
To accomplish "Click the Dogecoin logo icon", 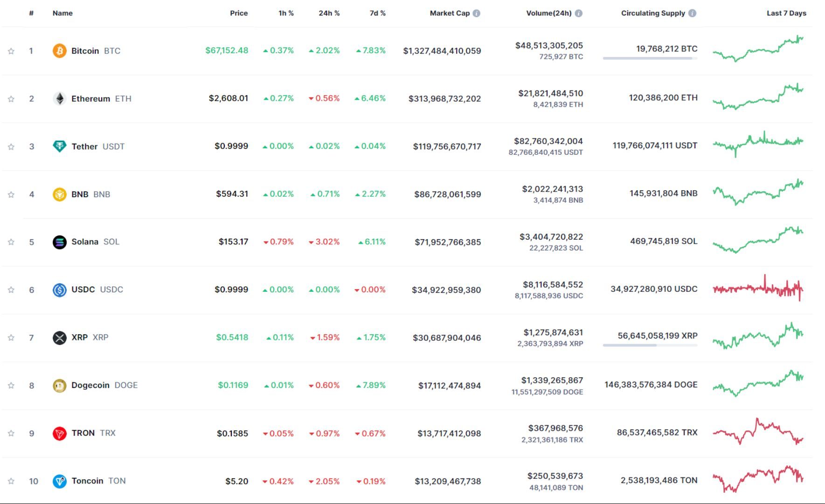I will point(59,385).
